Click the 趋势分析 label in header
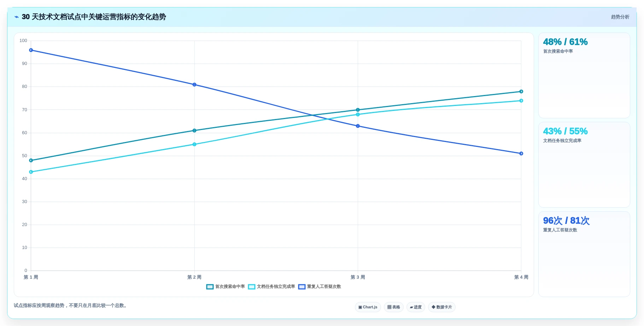The width and height of the screenshot is (644, 326). 620,17
